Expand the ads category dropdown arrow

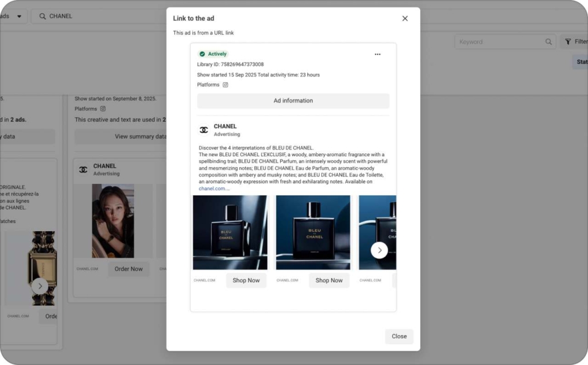(x=19, y=16)
